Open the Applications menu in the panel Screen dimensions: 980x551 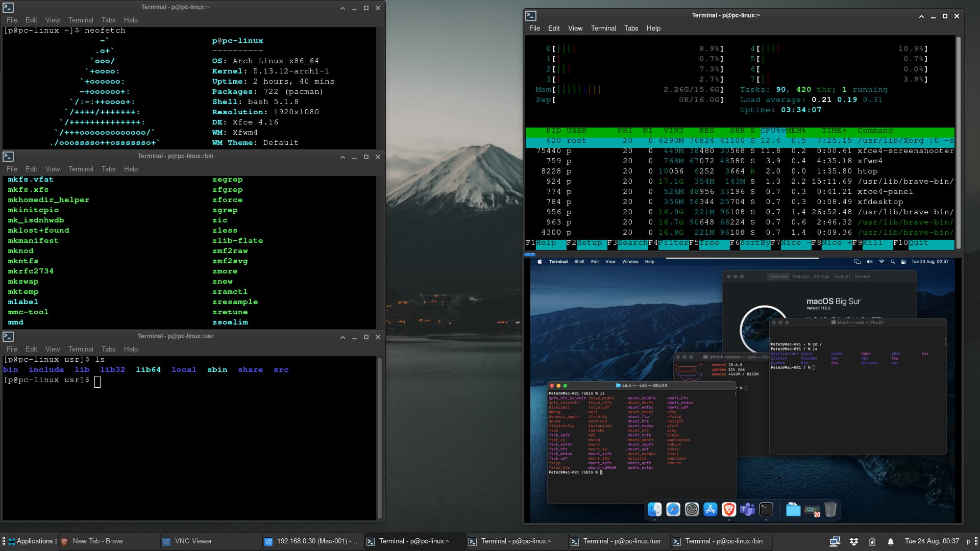(31, 541)
